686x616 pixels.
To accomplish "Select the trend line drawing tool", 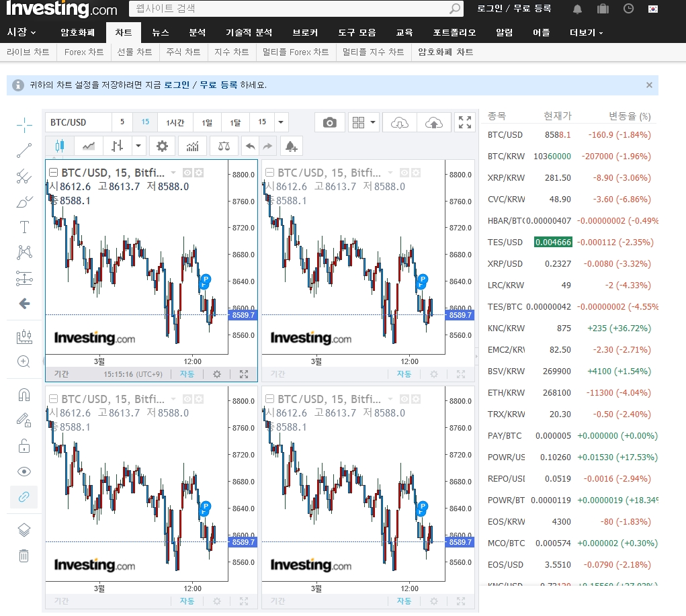I will (24, 150).
